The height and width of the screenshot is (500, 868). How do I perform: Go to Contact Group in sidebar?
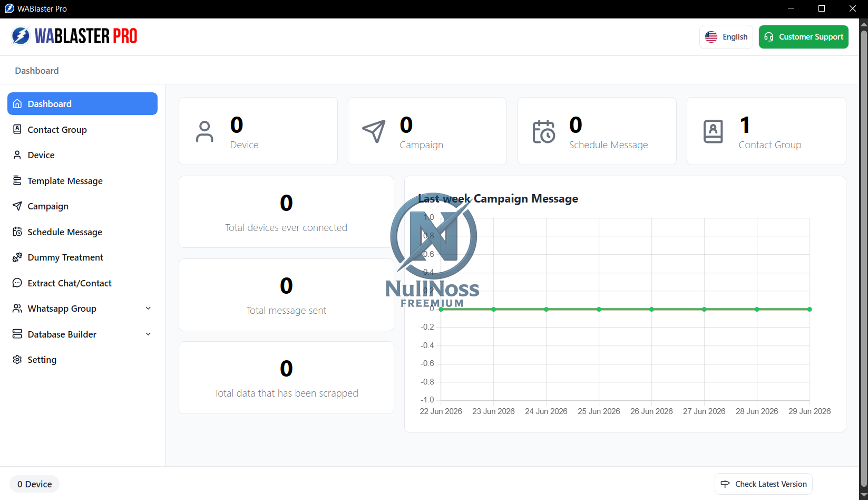[82, 129]
